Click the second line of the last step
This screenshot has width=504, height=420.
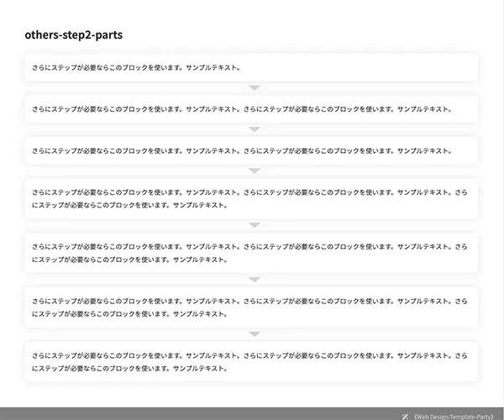129,368
